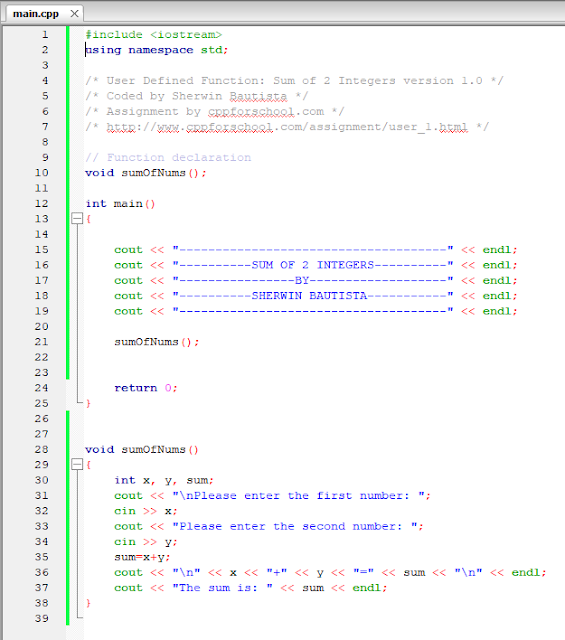The image size is (565, 640).
Task: Click line 36 cout with x + y = sum
Action: [330, 573]
